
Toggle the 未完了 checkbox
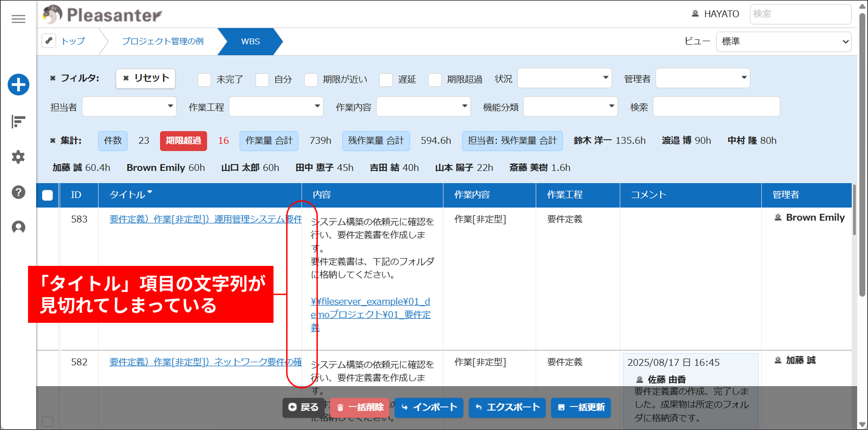[x=204, y=80]
